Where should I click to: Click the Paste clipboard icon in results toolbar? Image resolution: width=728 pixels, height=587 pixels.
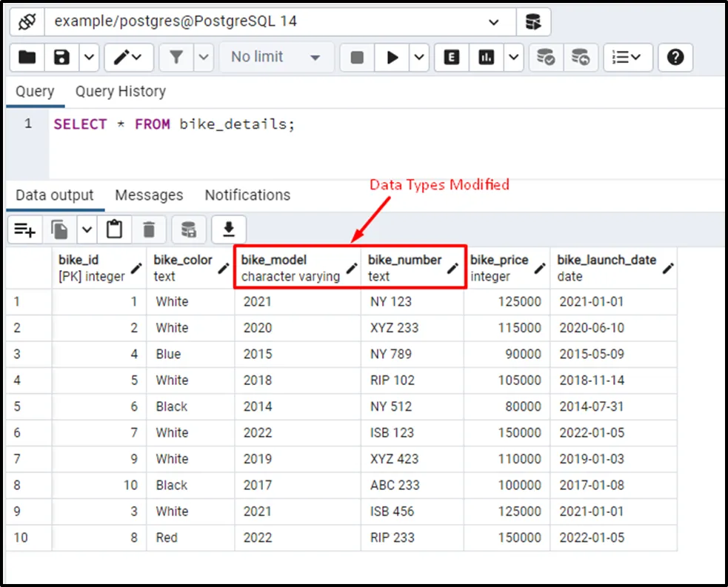114,230
